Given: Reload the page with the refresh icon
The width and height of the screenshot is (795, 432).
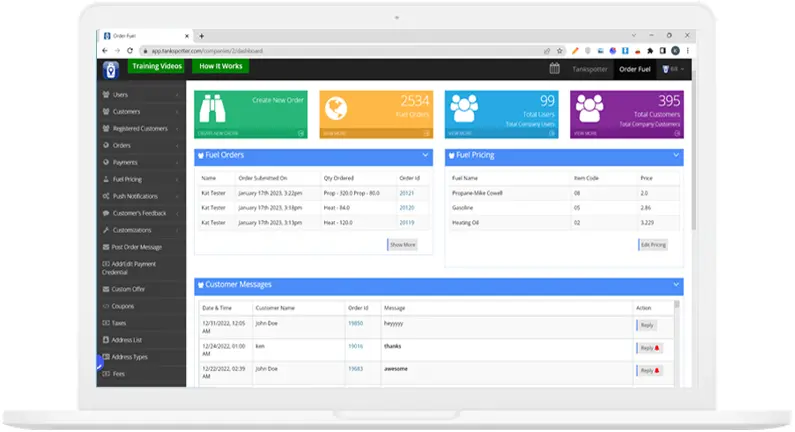Looking at the screenshot, I should coord(130,51).
